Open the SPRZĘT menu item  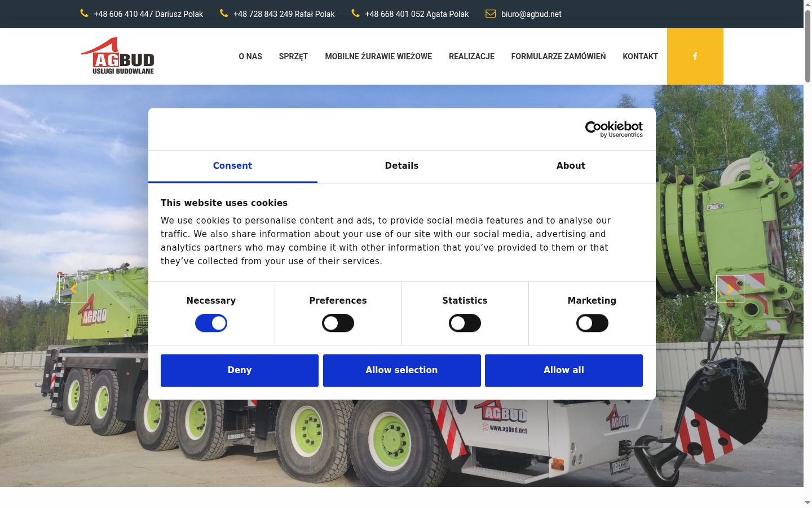point(293,56)
